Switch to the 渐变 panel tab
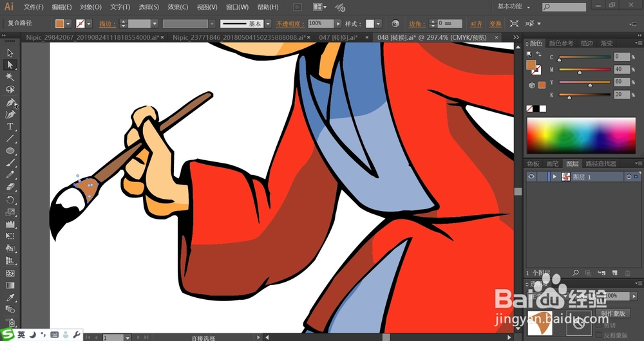 click(606, 43)
